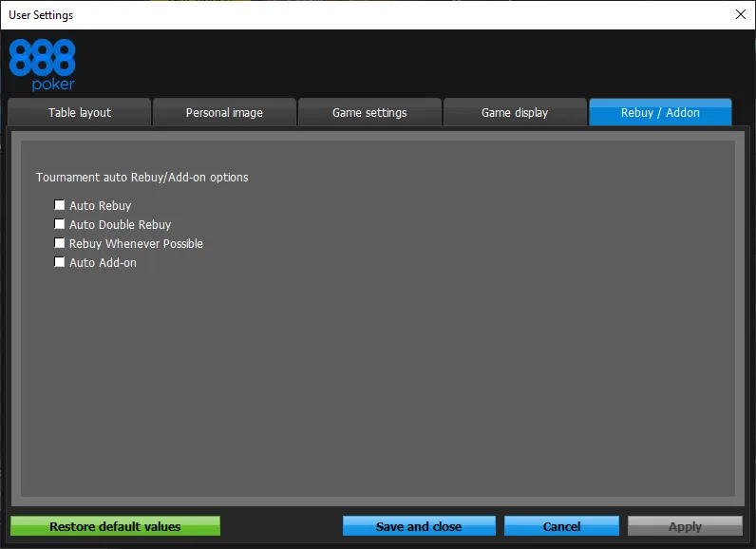Screen dimensions: 756x549
Task: Click the Save and close button
Action: [419, 526]
